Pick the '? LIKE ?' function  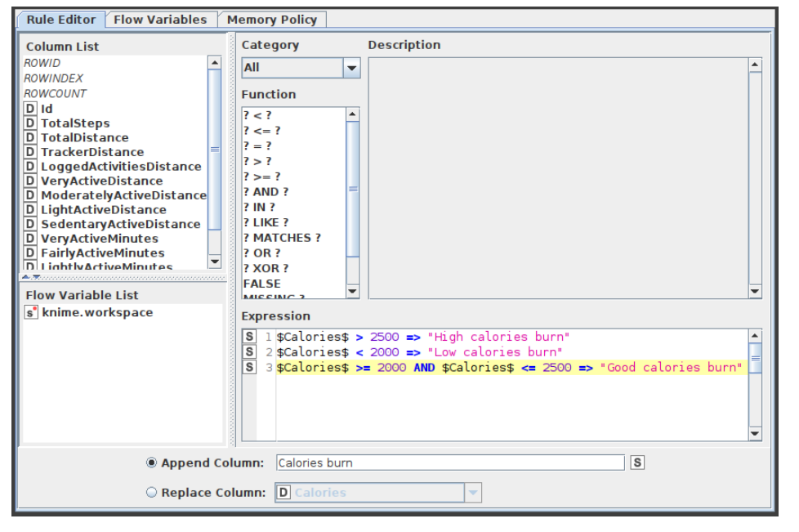266,222
